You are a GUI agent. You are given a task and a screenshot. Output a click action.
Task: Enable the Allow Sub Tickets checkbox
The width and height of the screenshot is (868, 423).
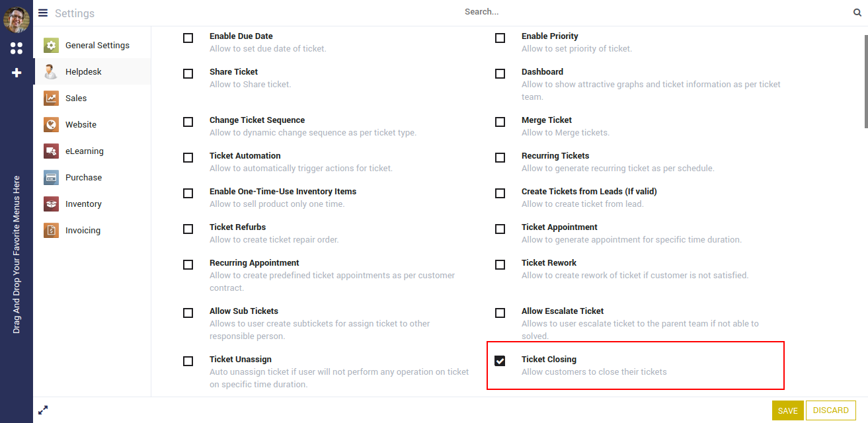point(188,313)
